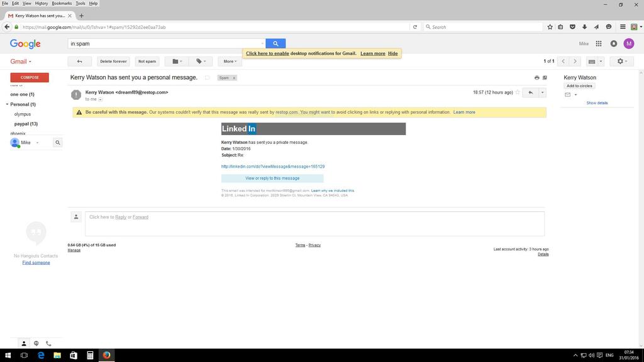Go back to spam list arrow button
Viewport: 644px width, 362px height.
(80, 61)
